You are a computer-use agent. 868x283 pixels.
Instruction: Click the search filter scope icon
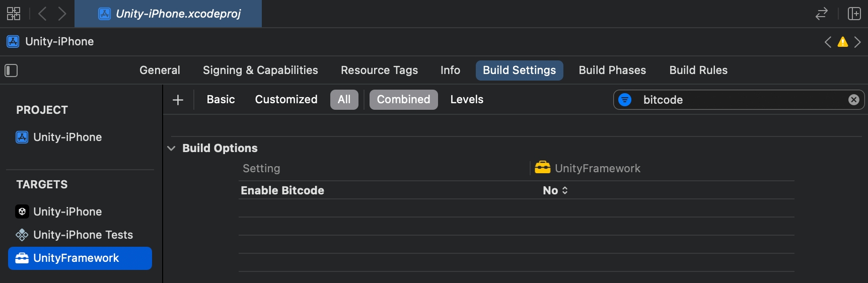point(625,100)
